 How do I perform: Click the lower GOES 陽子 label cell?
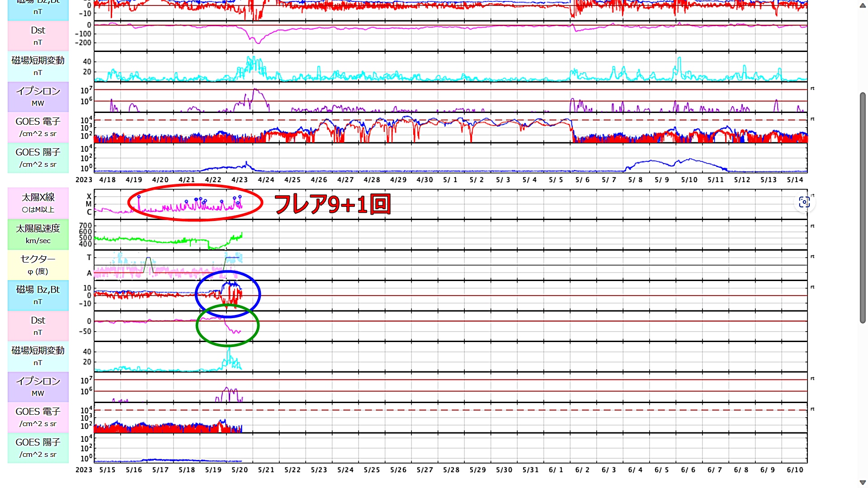[38, 448]
